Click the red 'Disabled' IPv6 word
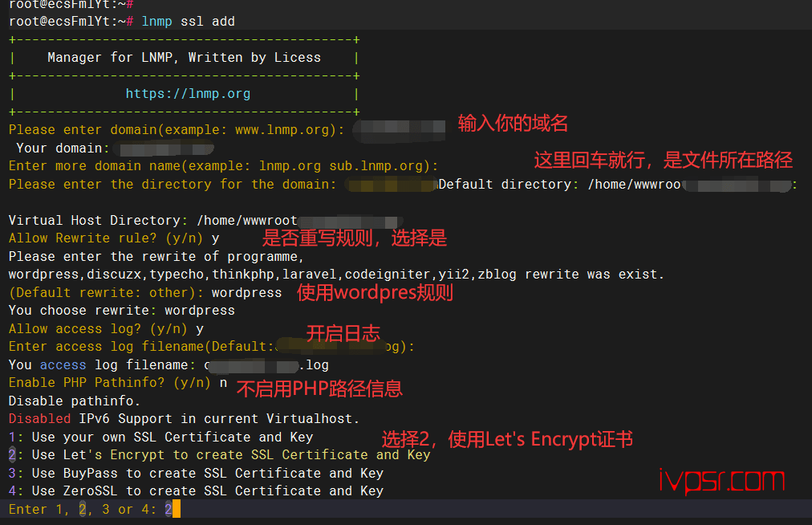This screenshot has height=525, width=812. point(39,419)
